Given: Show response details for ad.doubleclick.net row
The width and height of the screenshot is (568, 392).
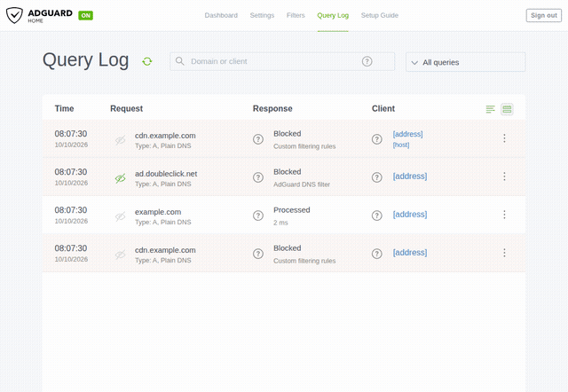Looking at the screenshot, I should click(258, 177).
